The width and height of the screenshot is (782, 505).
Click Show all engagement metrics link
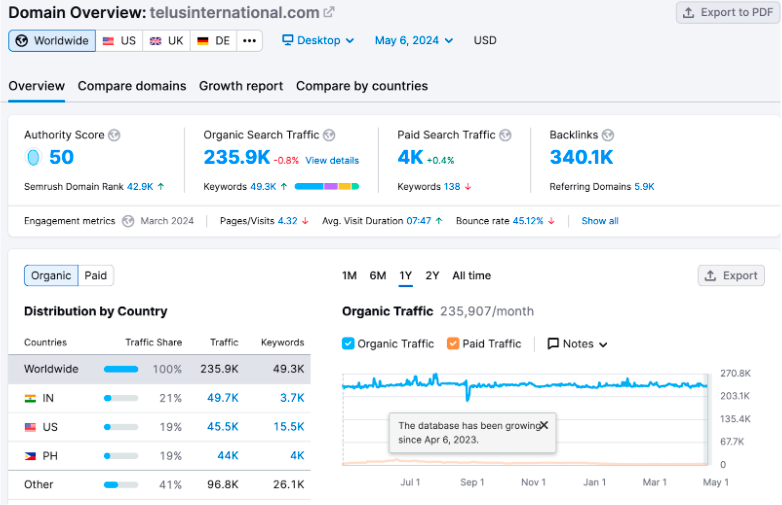(600, 221)
